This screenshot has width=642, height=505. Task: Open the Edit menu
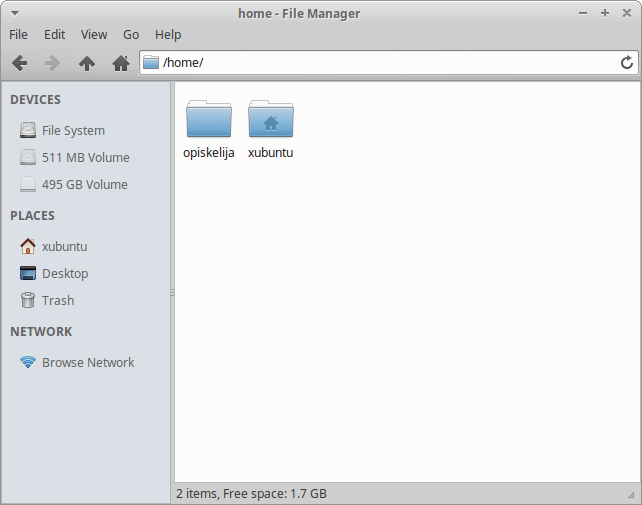pyautogui.click(x=54, y=34)
